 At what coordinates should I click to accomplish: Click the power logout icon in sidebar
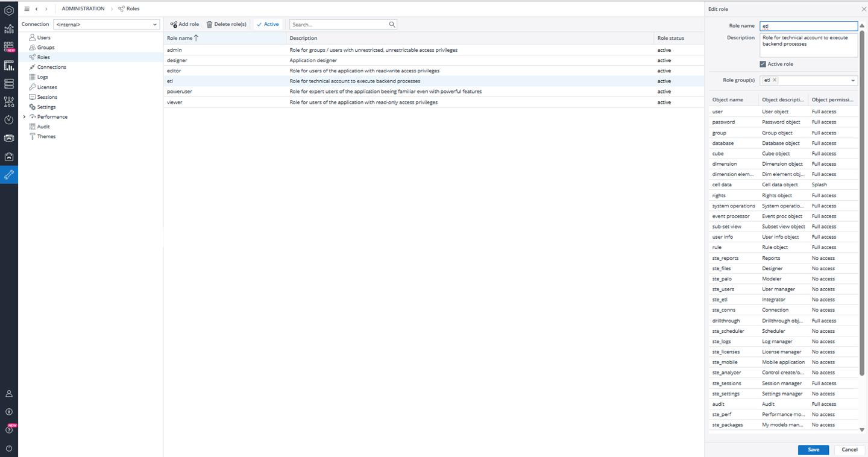pyautogui.click(x=9, y=449)
